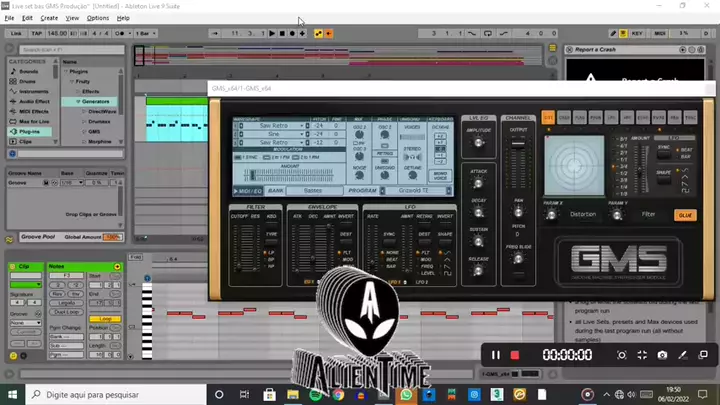Screen dimensions: 720x405
Task: Click the GMS channel OUTPUT fader
Action: (518, 144)
